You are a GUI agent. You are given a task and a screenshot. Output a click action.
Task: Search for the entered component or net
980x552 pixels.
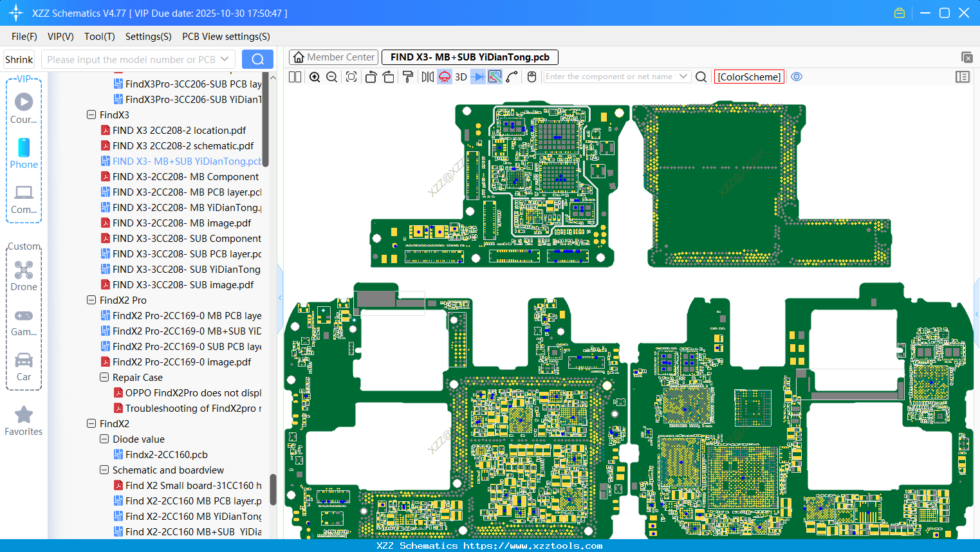701,77
